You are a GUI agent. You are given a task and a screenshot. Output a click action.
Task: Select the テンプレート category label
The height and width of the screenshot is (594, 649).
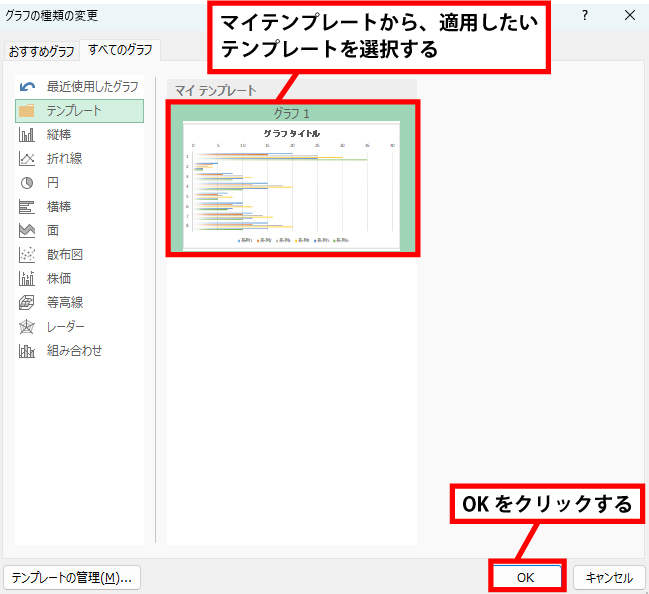click(x=74, y=111)
